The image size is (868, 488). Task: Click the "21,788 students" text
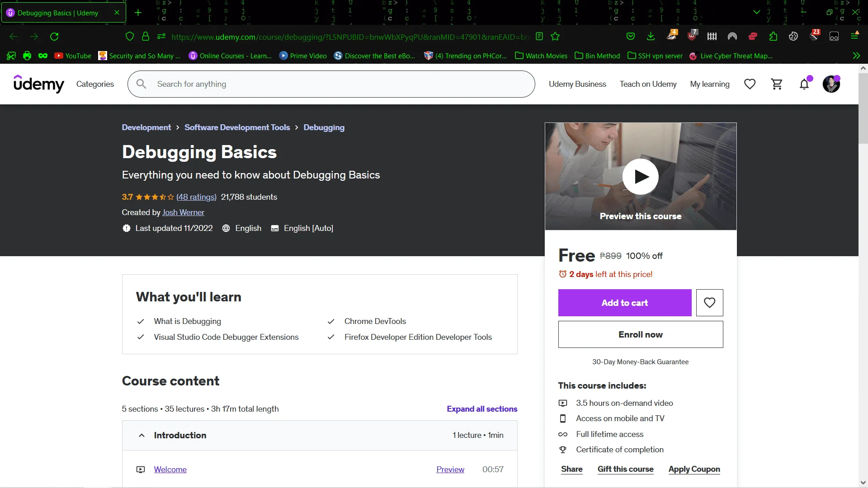point(249,197)
